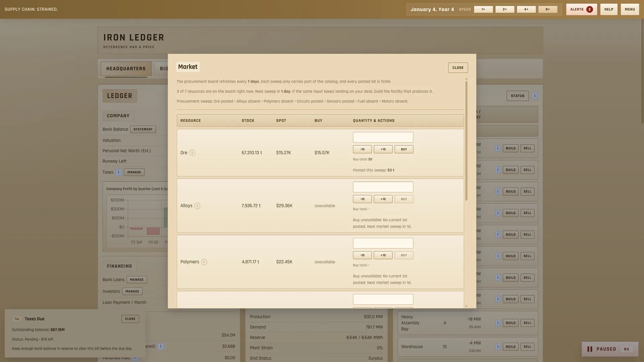Set game speed to 8×
644x362 pixels.
click(x=548, y=9)
